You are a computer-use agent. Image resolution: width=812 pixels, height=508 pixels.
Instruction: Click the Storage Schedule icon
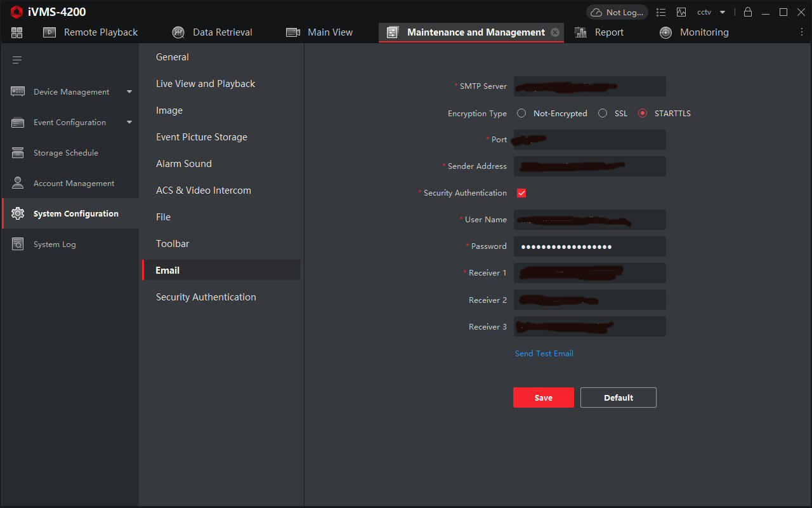pos(18,152)
